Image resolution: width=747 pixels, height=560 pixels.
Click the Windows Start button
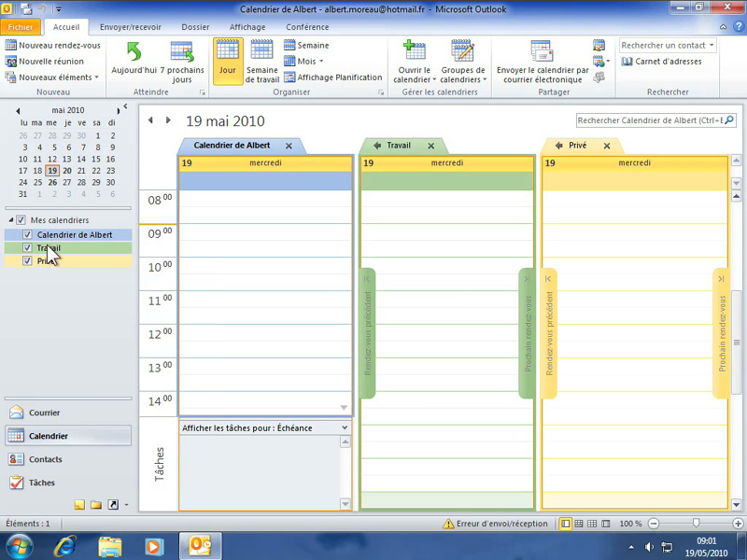click(x=19, y=546)
